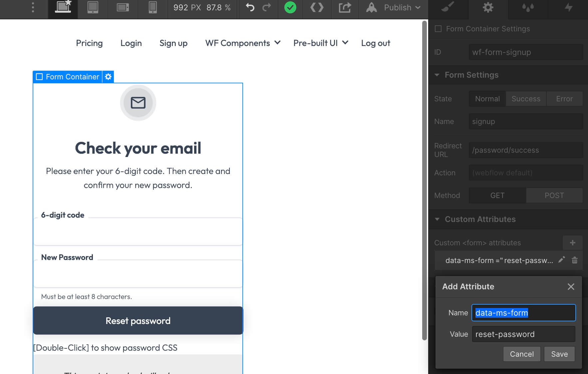Undo the last change
This screenshot has width=588, height=374.
[250, 7]
